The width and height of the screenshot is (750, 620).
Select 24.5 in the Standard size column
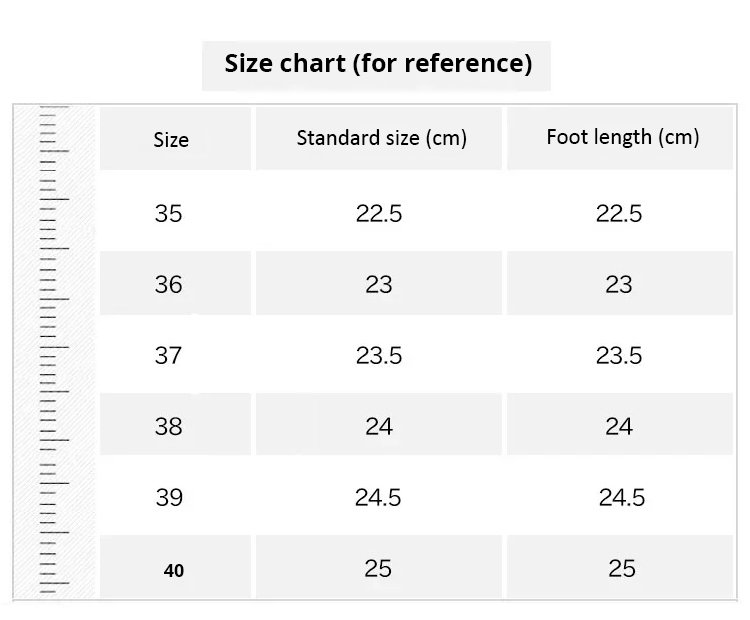[378, 497]
